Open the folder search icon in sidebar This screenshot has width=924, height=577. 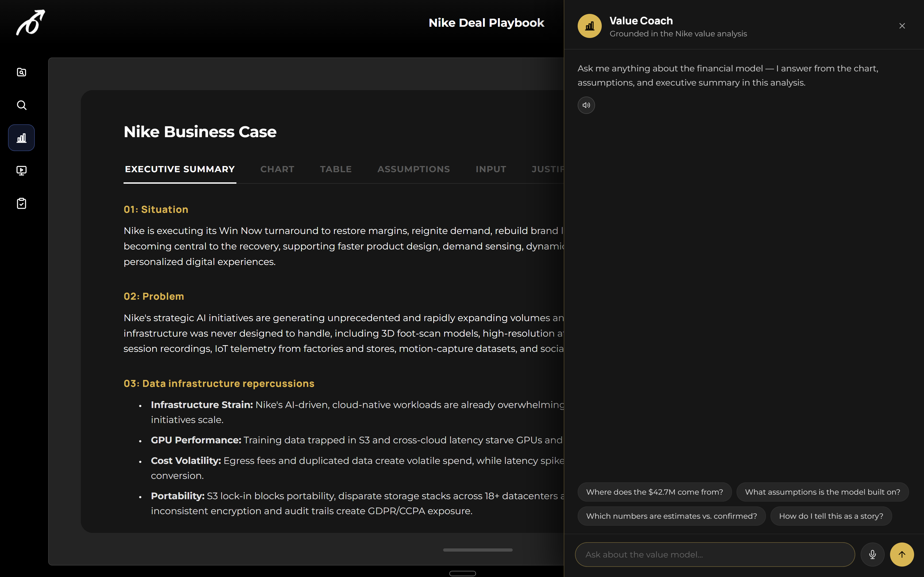pos(21,72)
